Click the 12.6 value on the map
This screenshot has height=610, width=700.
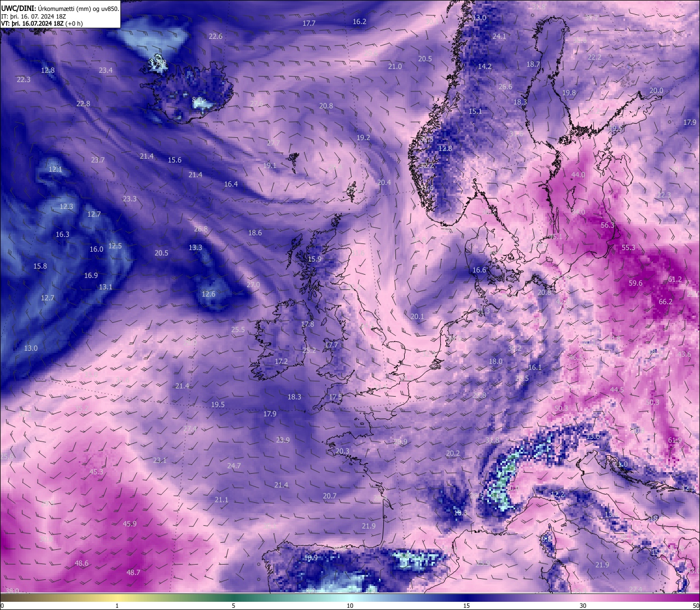[x=208, y=294]
